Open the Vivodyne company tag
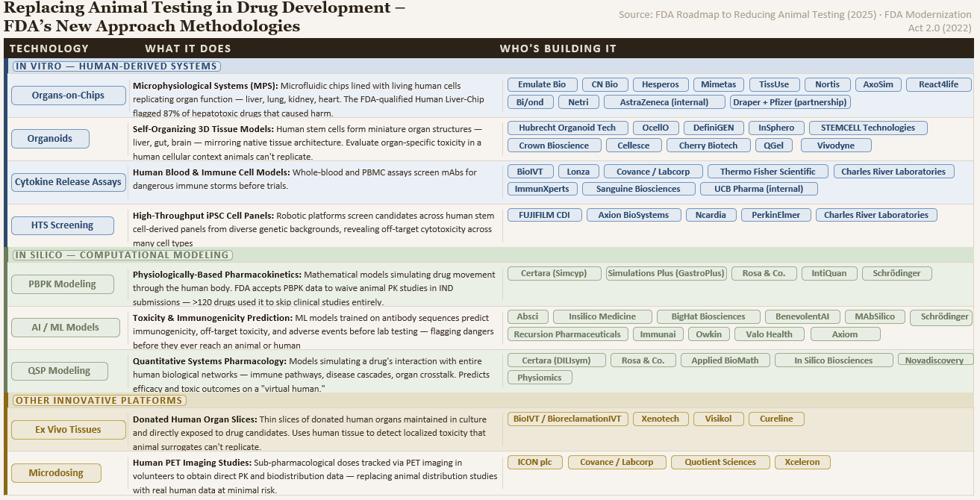The image size is (980, 500). pos(835,146)
